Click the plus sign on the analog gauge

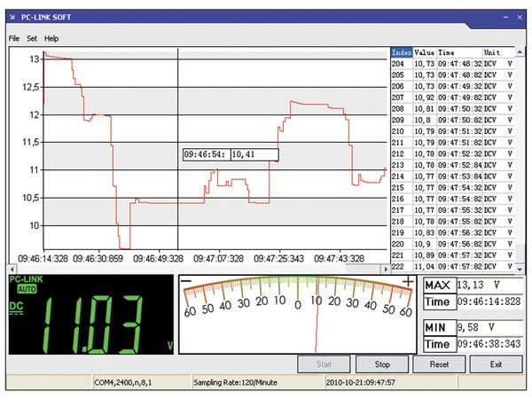coord(408,281)
